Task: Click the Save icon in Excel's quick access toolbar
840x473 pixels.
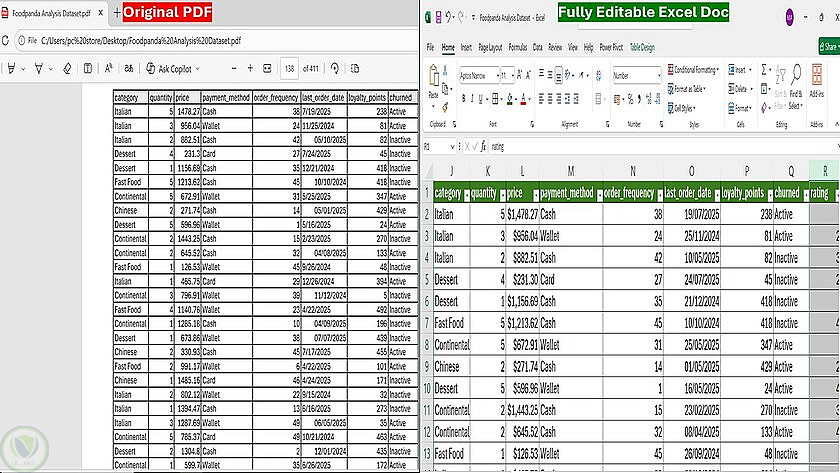Action: [x=438, y=18]
